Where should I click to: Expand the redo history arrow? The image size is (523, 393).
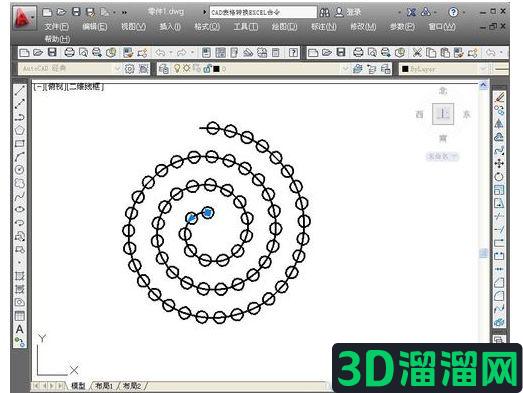(x=192, y=53)
